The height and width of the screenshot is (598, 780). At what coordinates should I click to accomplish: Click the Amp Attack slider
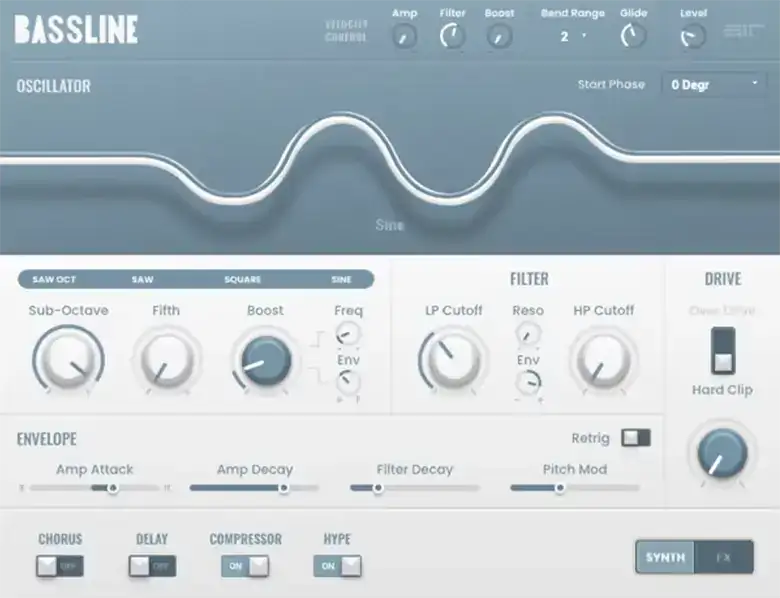coord(95,488)
